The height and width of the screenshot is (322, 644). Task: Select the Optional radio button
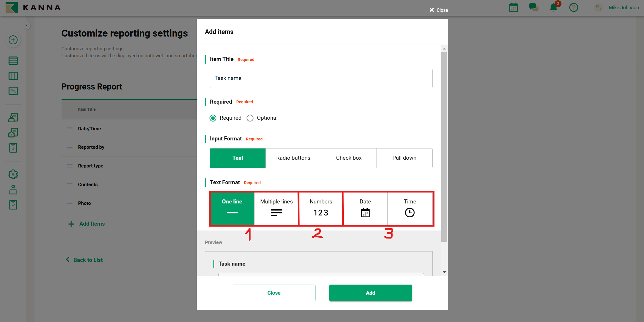pyautogui.click(x=250, y=118)
